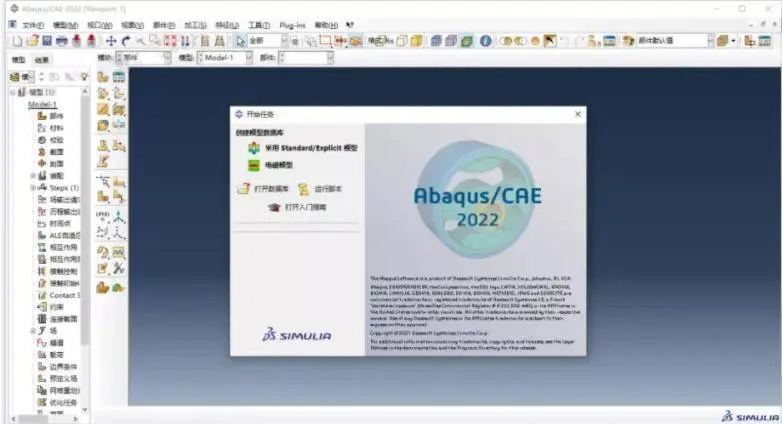The width and height of the screenshot is (782, 424).
Task: Open the Tools menu
Action: point(259,25)
